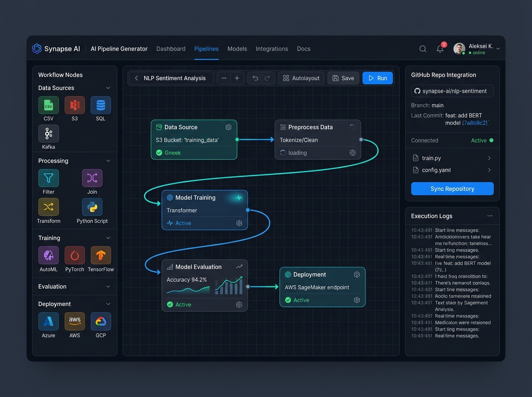
Task: Open Execution Logs more options menu
Action: 490,216
